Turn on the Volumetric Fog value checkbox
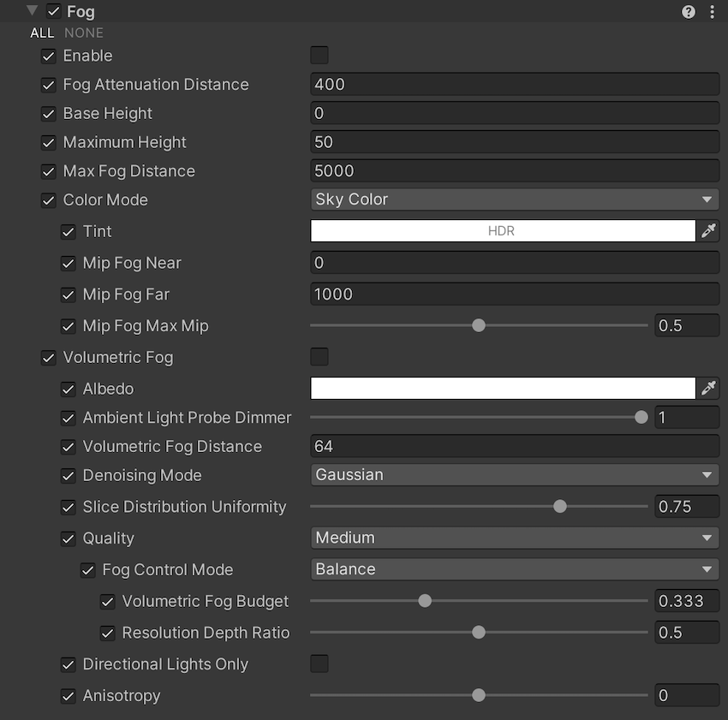The width and height of the screenshot is (728, 720). [319, 357]
